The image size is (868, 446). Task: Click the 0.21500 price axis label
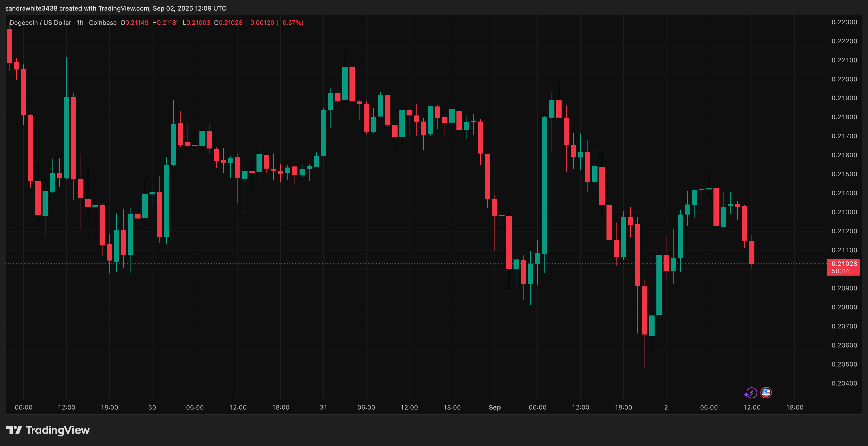844,174
